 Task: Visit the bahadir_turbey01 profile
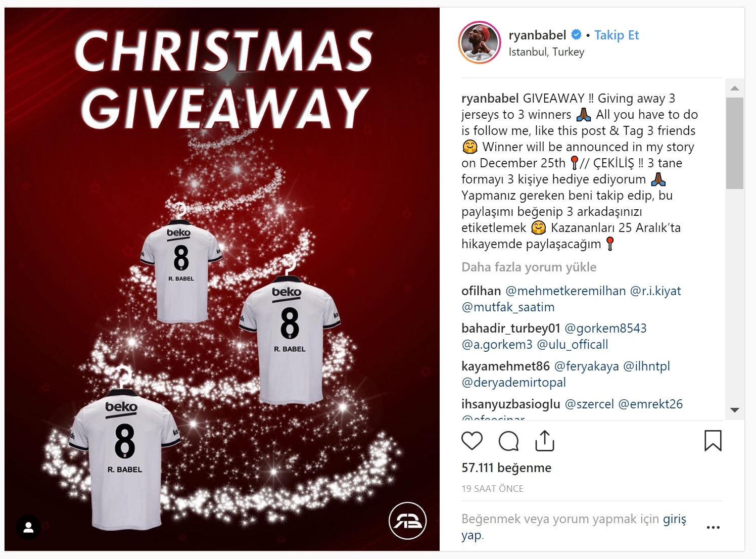pyautogui.click(x=511, y=329)
